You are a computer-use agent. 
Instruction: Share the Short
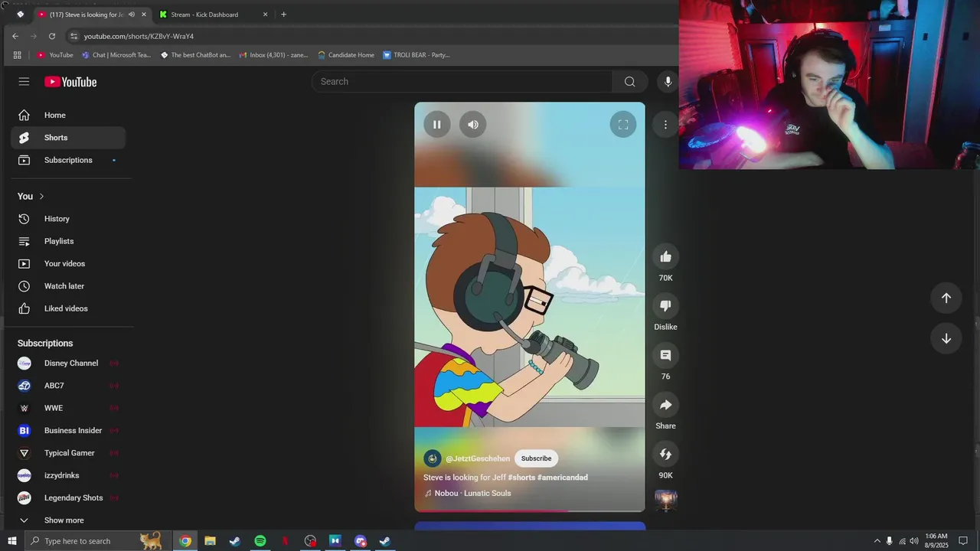coord(665,405)
